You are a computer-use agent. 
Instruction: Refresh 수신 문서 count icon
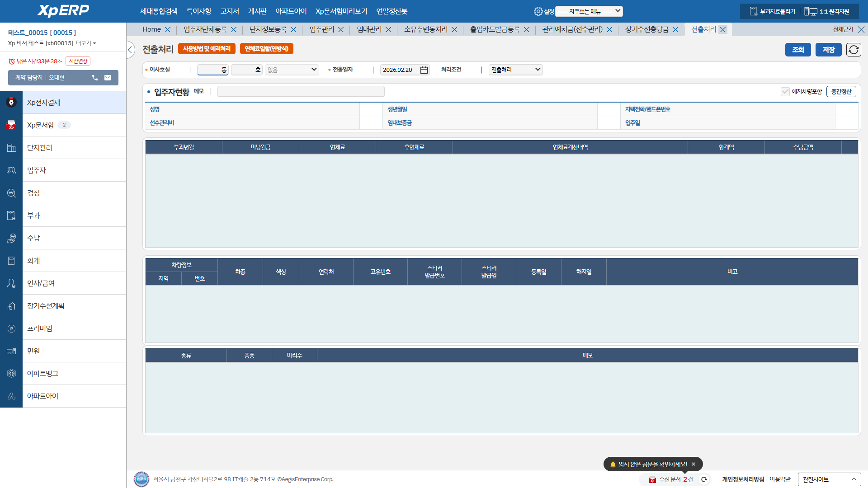pyautogui.click(x=704, y=479)
